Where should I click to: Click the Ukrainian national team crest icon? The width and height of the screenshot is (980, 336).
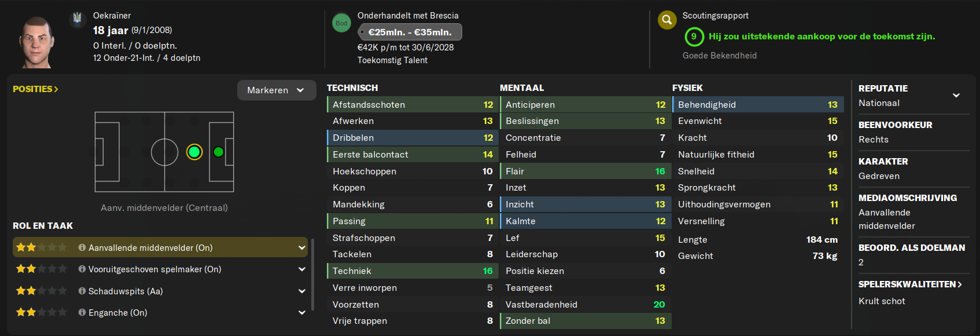77,20
